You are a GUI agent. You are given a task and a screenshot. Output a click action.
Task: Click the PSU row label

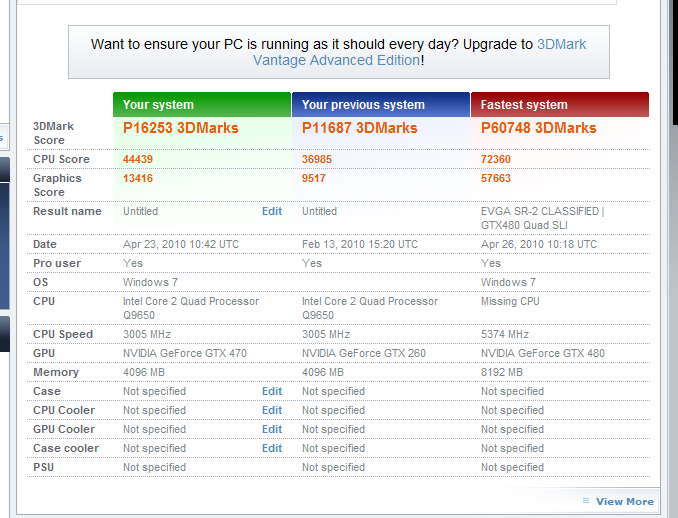point(44,467)
